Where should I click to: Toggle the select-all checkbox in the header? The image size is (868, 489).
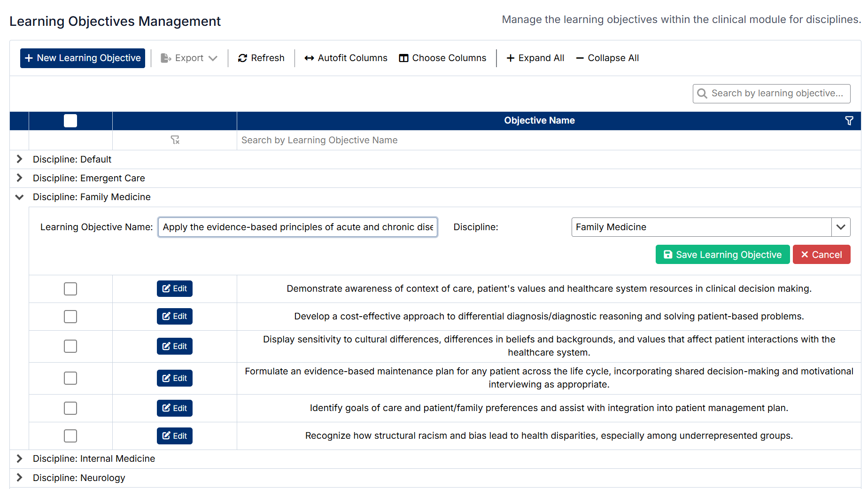coord(70,121)
